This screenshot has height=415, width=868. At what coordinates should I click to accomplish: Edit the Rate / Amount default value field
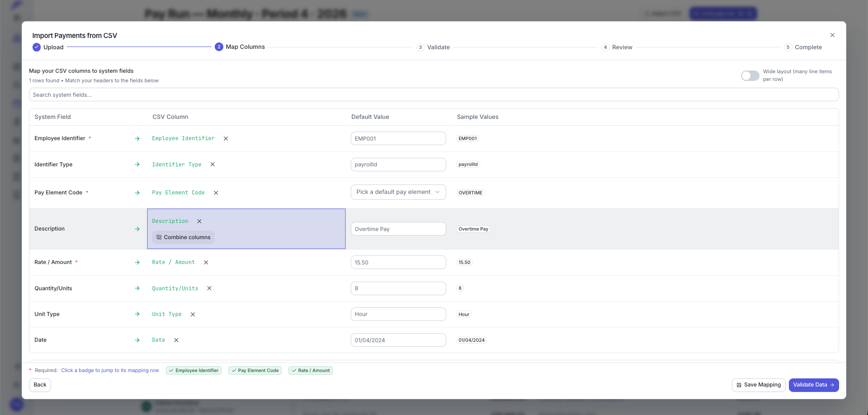pyautogui.click(x=398, y=263)
